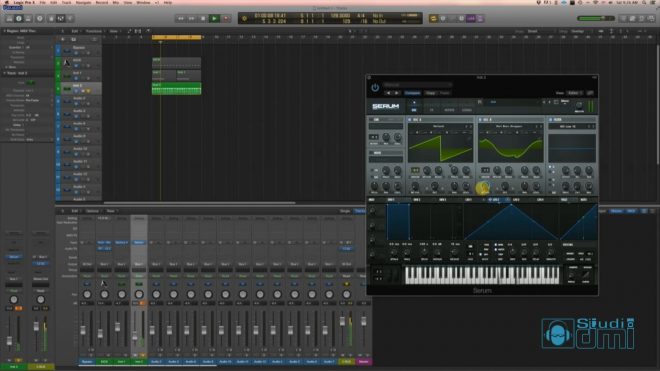
Task: Click the Add Track plus button
Action: [x=63, y=40]
